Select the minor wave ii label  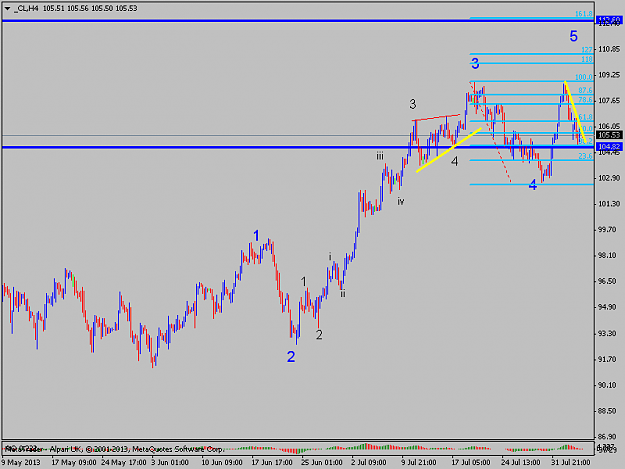point(342,294)
